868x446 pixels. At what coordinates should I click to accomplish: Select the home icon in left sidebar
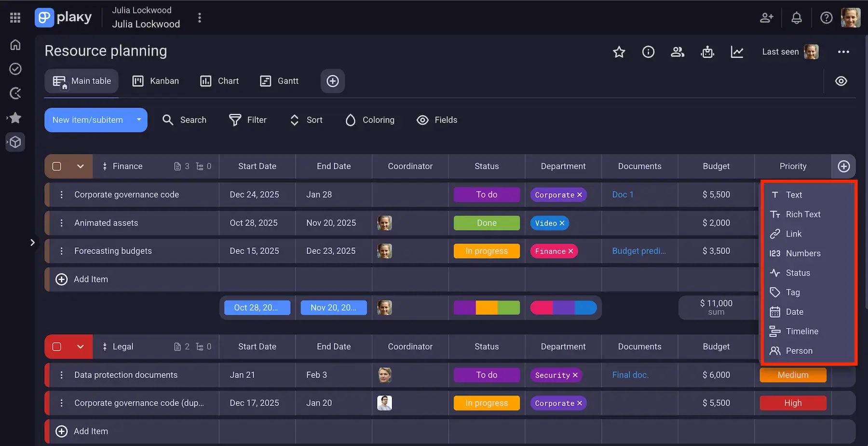15,44
